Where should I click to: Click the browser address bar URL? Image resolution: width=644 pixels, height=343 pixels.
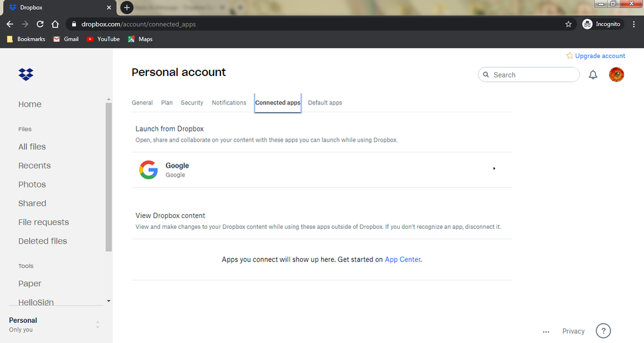tap(139, 24)
